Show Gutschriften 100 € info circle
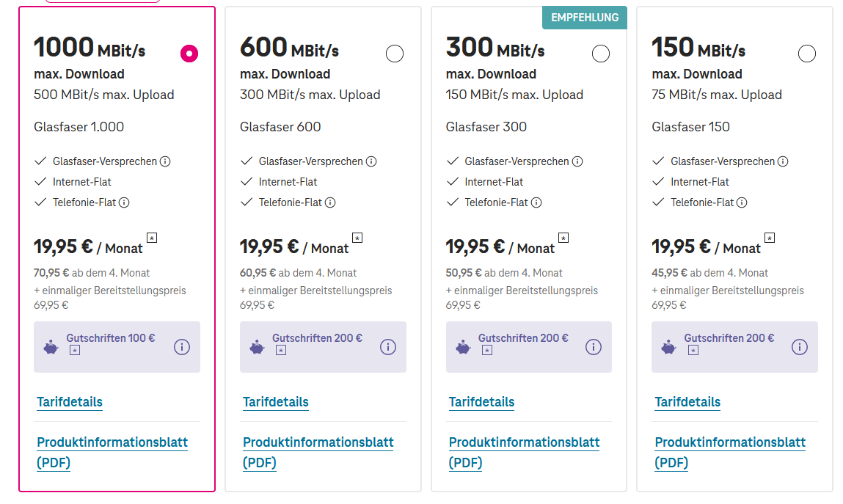Image resolution: width=843 pixels, height=504 pixels. (182, 347)
